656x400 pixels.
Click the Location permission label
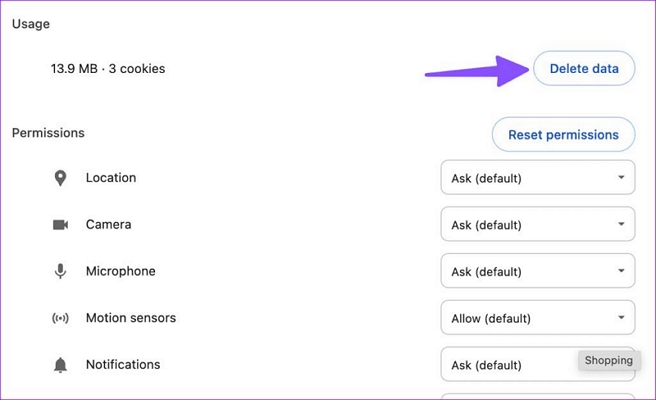click(111, 178)
